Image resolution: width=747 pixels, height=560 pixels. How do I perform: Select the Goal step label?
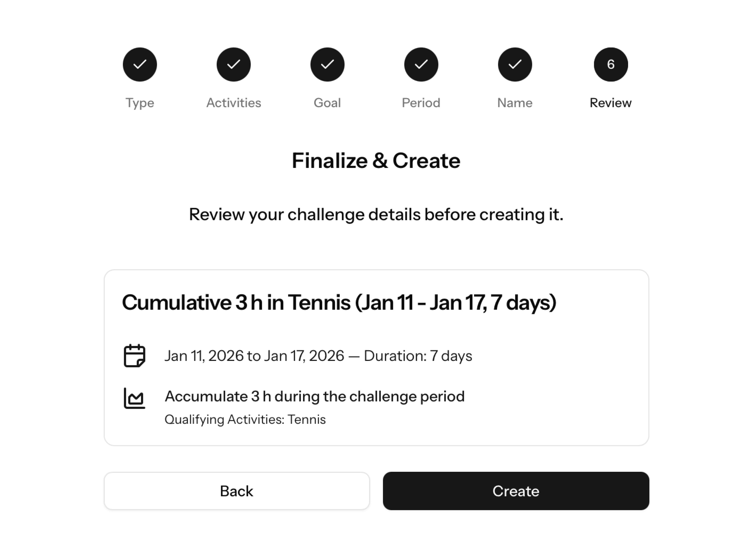click(x=327, y=103)
